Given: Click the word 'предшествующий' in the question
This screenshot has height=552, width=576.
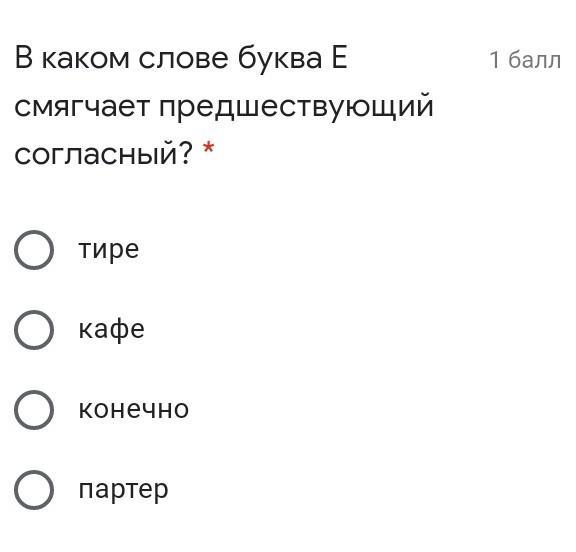Looking at the screenshot, I should [296, 107].
